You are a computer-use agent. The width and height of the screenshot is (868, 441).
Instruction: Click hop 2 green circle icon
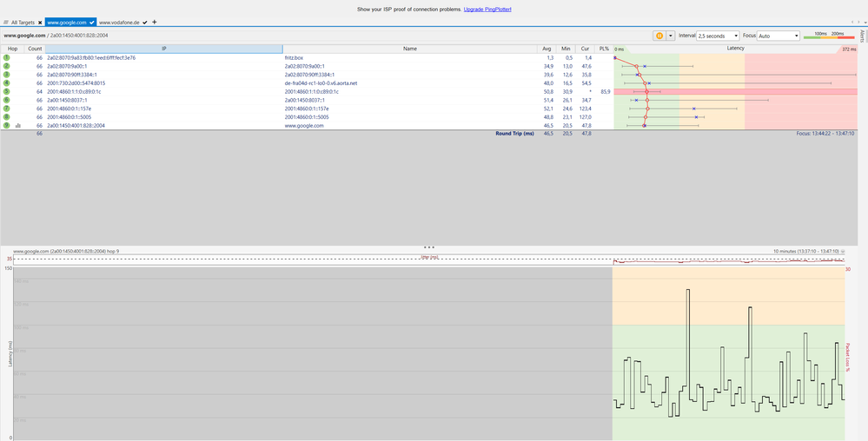pyautogui.click(x=7, y=66)
